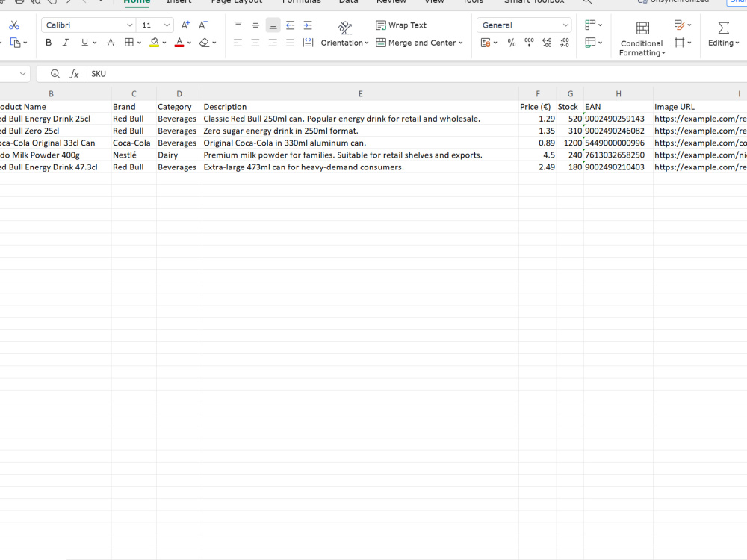
Task: Align text to middle of cell
Action: [x=255, y=25]
